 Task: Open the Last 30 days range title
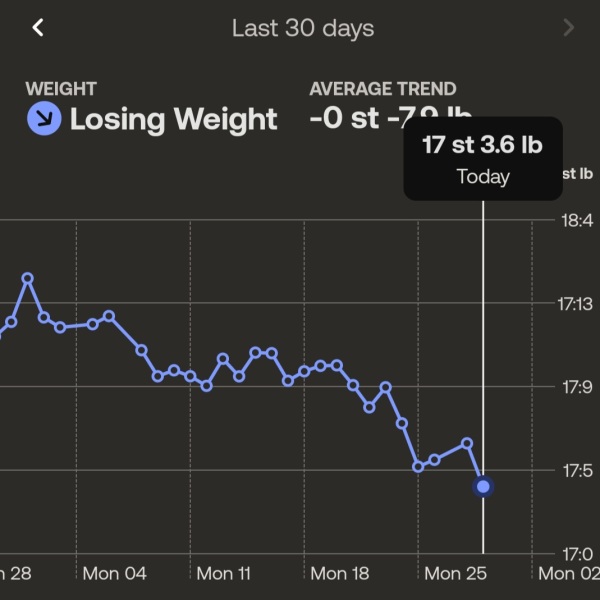(x=302, y=28)
